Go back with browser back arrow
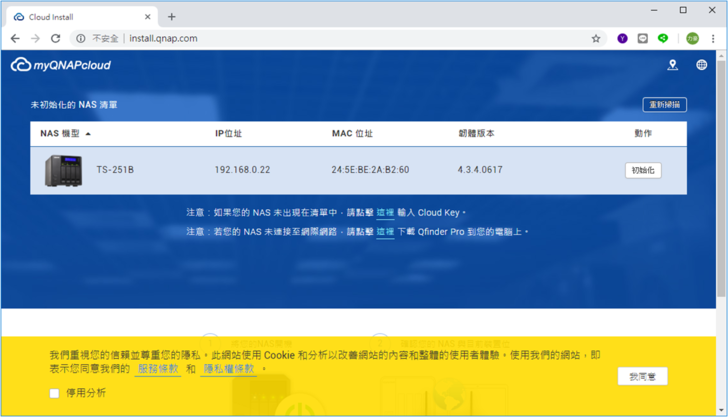The image size is (728, 417). pyautogui.click(x=15, y=39)
